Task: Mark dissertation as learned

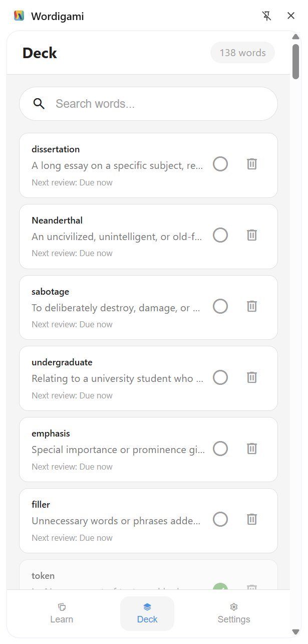Action: [220, 164]
